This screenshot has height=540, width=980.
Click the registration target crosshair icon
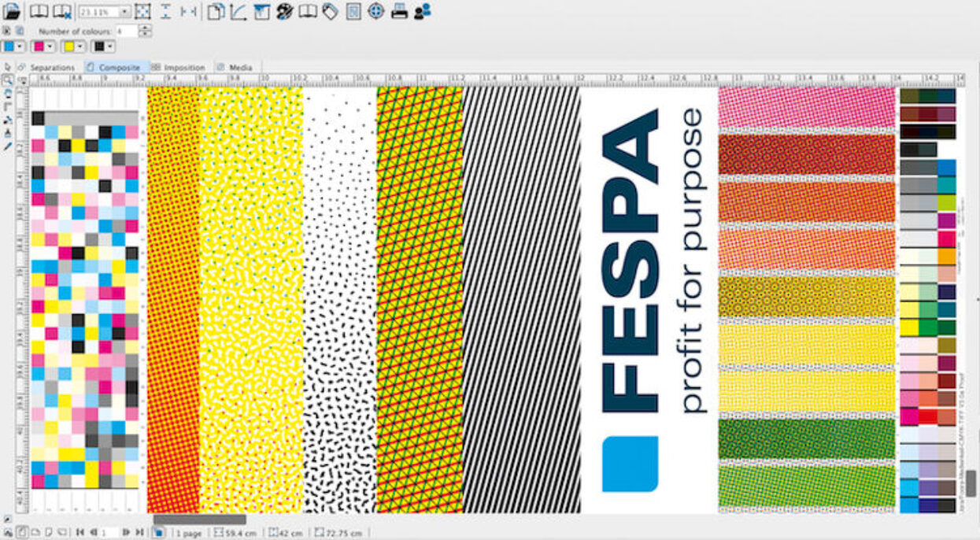[376, 12]
